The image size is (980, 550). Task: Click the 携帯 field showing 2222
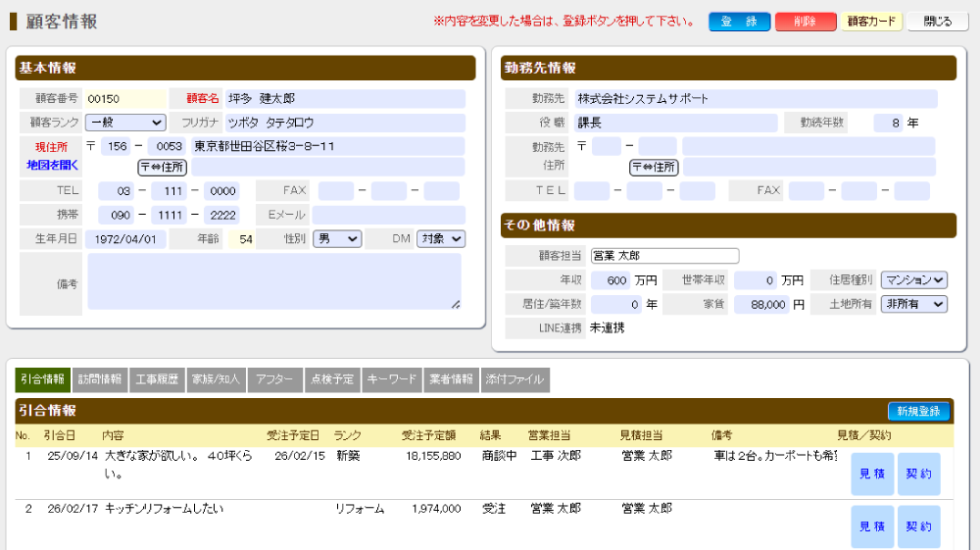(x=221, y=215)
